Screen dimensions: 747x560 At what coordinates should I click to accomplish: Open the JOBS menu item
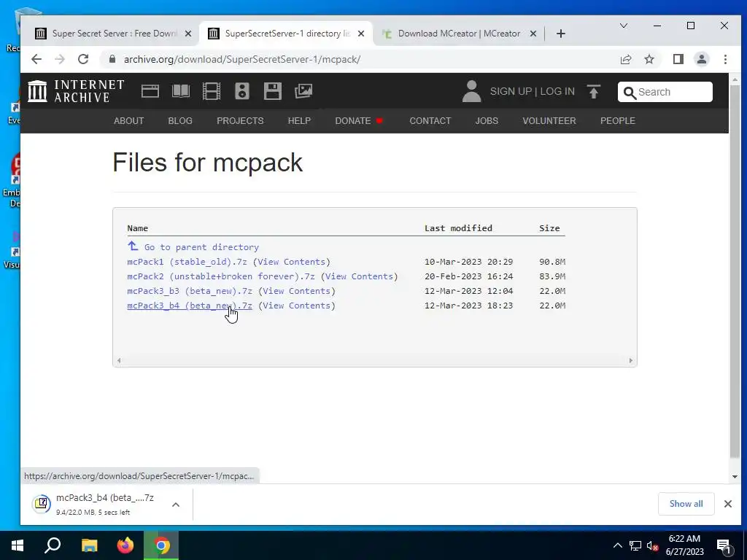(x=487, y=121)
